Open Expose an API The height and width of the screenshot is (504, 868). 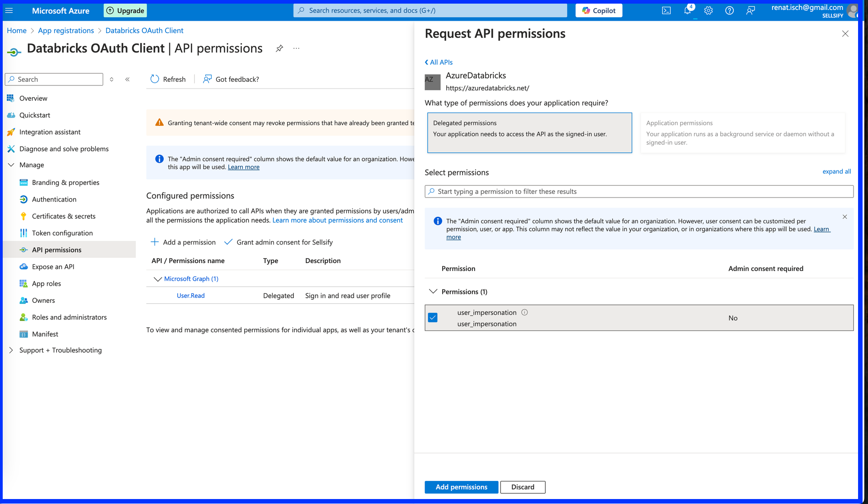[53, 267]
